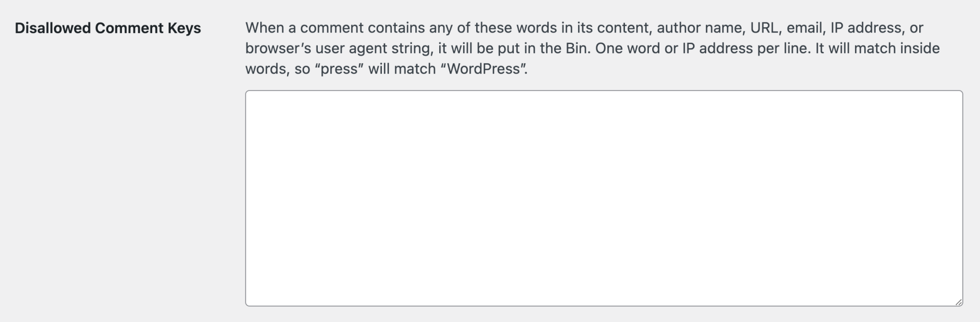Click the first word "When" of the description

265,28
